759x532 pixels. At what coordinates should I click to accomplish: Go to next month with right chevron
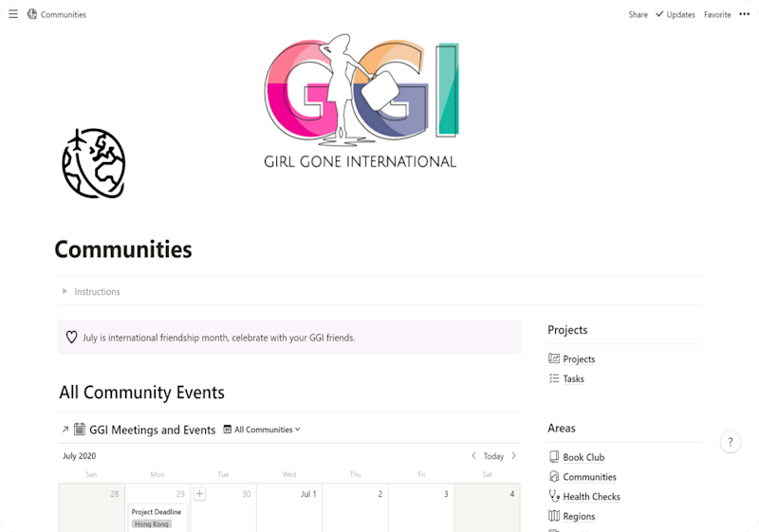point(513,455)
